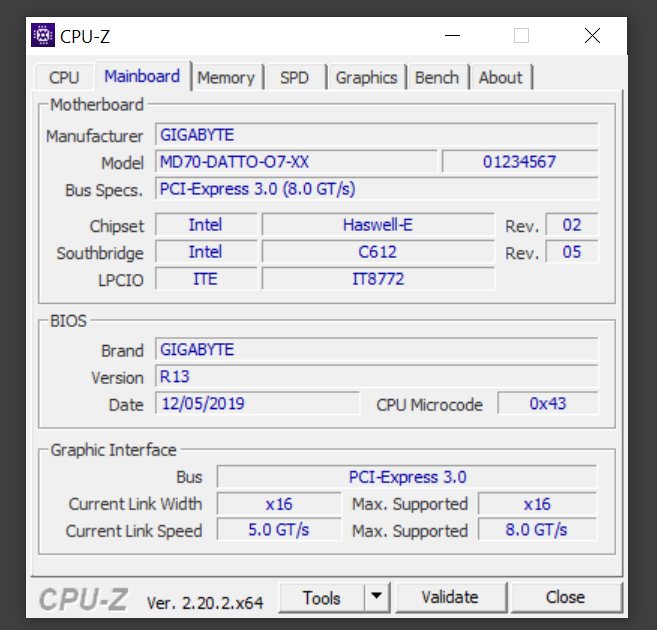Click the version text Ver. 2.20.2.x64
657x630 pixels.
click(205, 603)
